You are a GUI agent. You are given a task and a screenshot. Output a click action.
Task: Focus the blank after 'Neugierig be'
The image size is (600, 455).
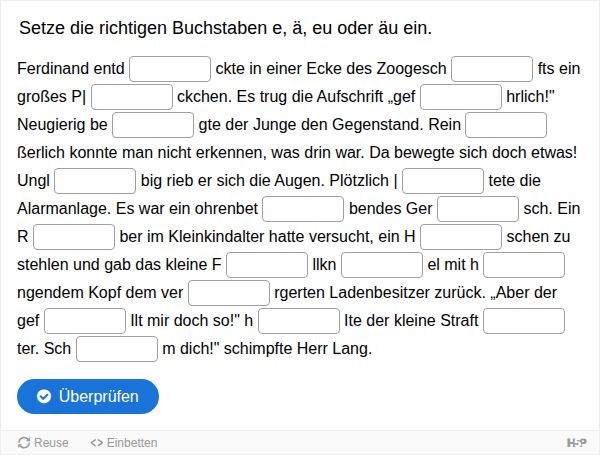coord(153,125)
